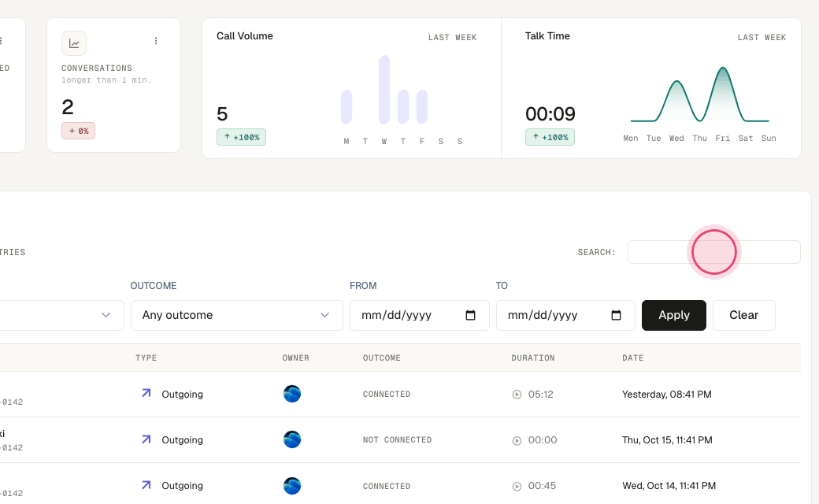
Task: Click the chart icon on Conversations card
Action: pos(74,43)
